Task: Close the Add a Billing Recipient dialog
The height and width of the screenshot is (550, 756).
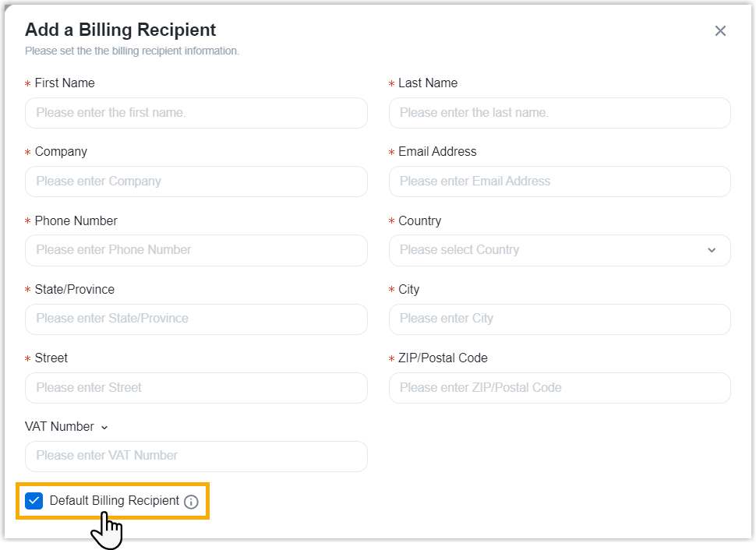Action: [x=720, y=31]
